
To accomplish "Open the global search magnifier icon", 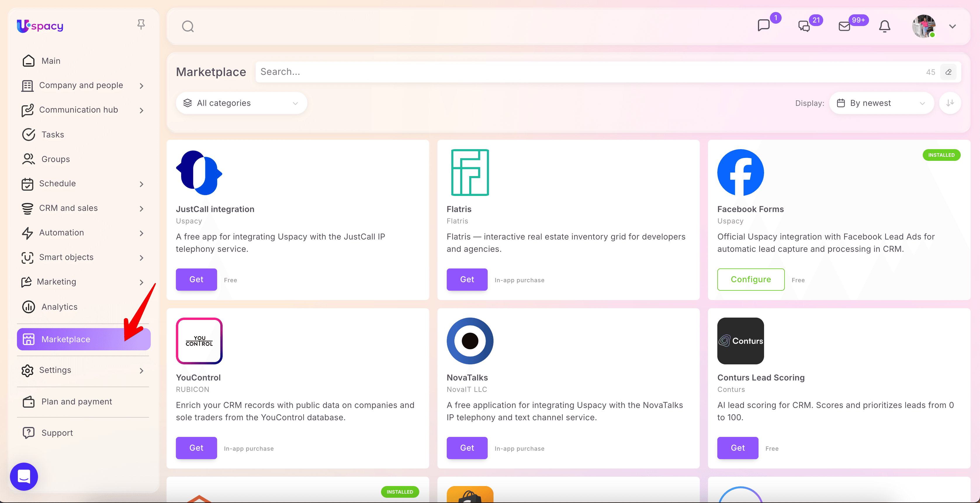I will tap(188, 26).
